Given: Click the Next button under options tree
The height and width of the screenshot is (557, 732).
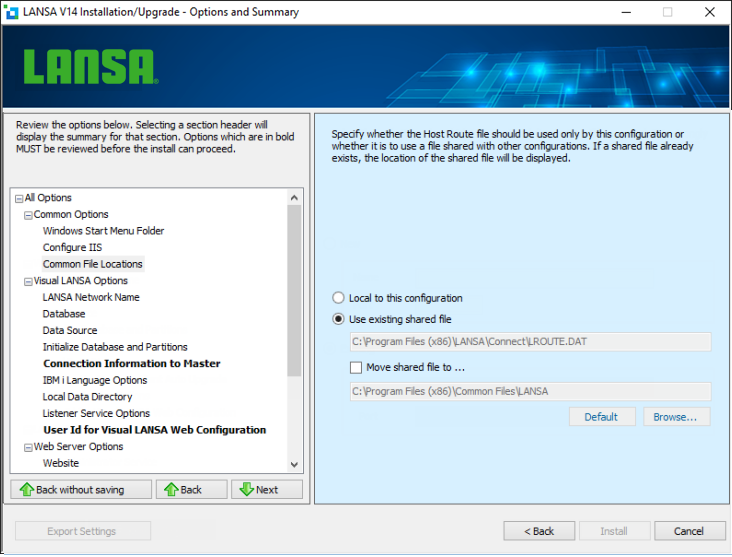Looking at the screenshot, I should [x=267, y=489].
